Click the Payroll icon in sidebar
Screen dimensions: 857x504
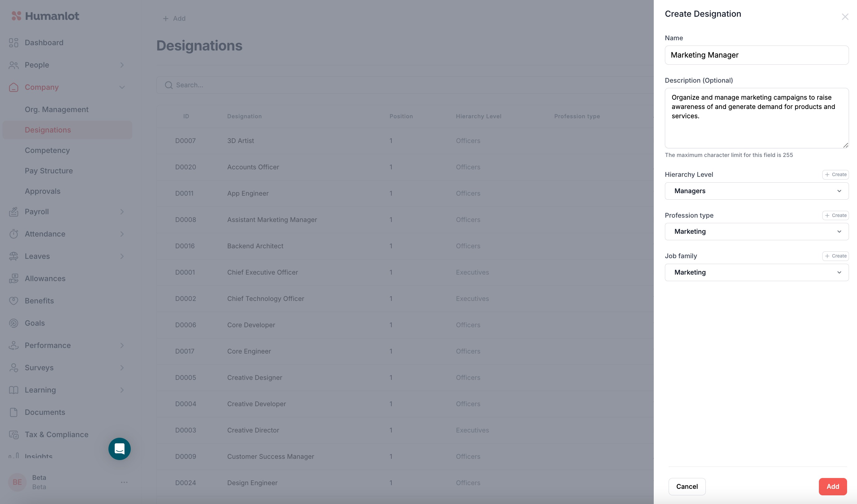click(x=14, y=212)
